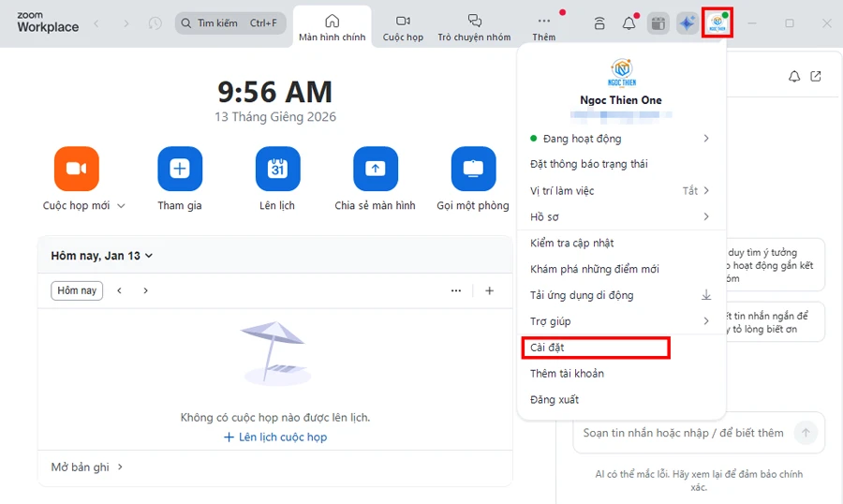Image resolution: width=843 pixels, height=504 pixels.
Task: Open Mở bản ghi
Action: tap(86, 467)
